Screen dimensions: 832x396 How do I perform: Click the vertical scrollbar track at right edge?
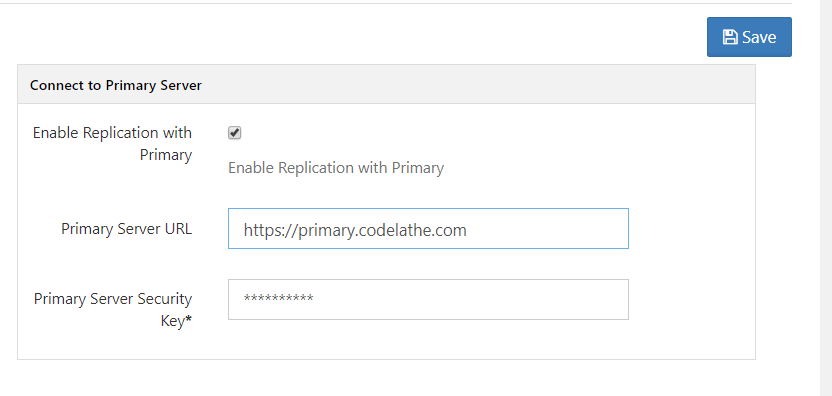826,198
